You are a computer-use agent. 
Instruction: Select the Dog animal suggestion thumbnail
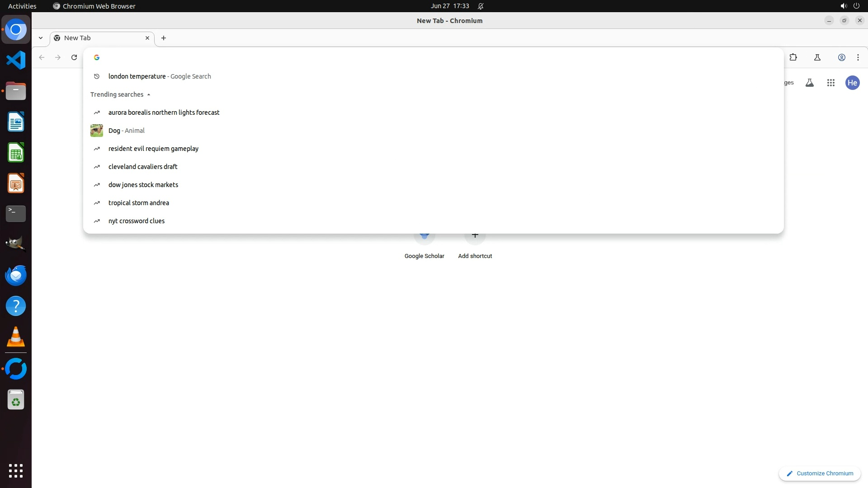(x=97, y=131)
